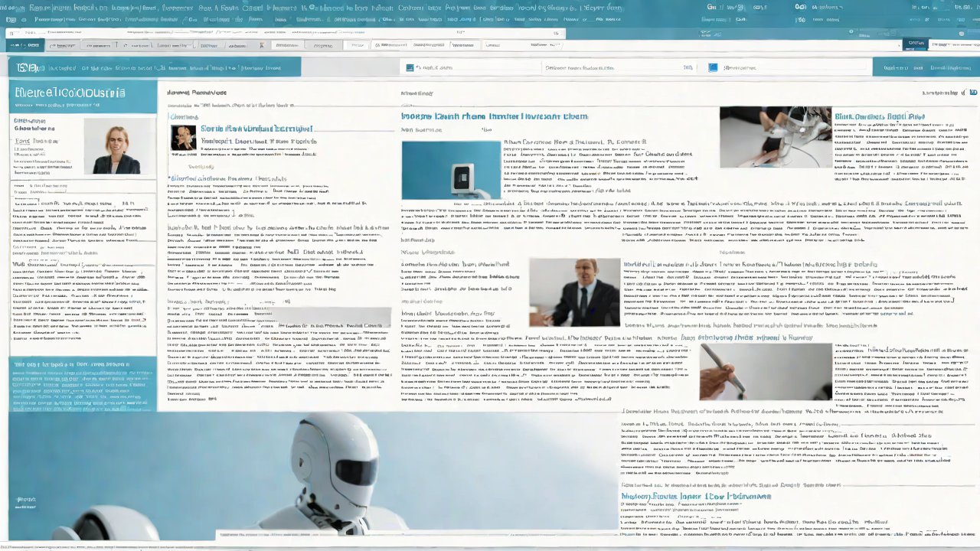Click the browser address bar at the top
Screen dimensions: 980x551
(x=285, y=33)
